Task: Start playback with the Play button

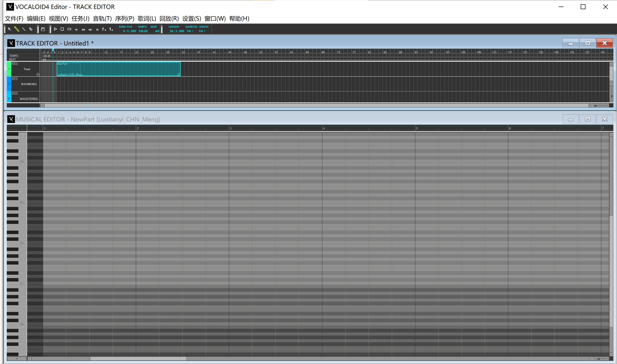Action: coord(55,29)
